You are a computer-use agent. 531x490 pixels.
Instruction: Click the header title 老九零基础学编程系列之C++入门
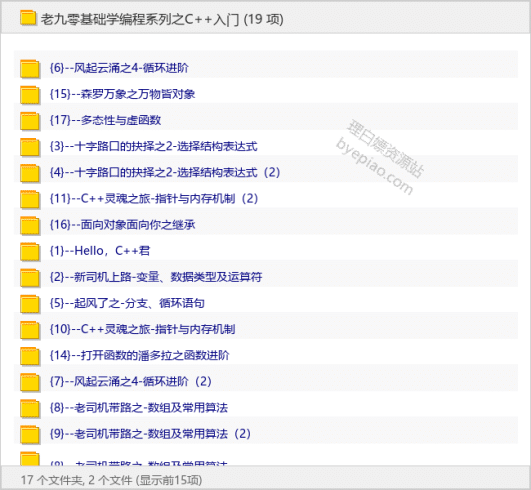(140, 19)
